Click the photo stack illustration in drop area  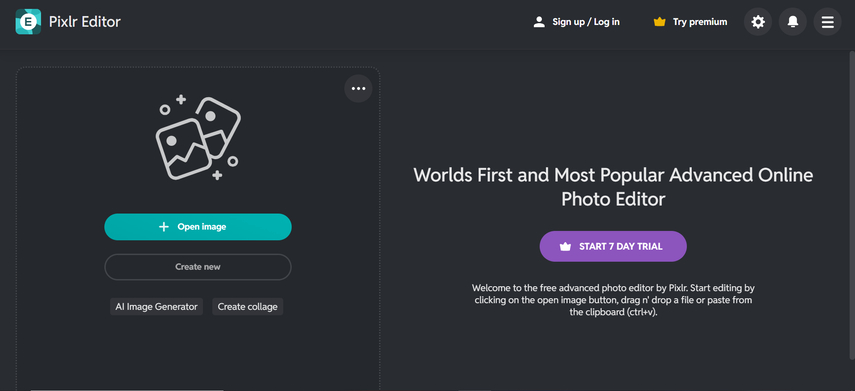tap(198, 138)
